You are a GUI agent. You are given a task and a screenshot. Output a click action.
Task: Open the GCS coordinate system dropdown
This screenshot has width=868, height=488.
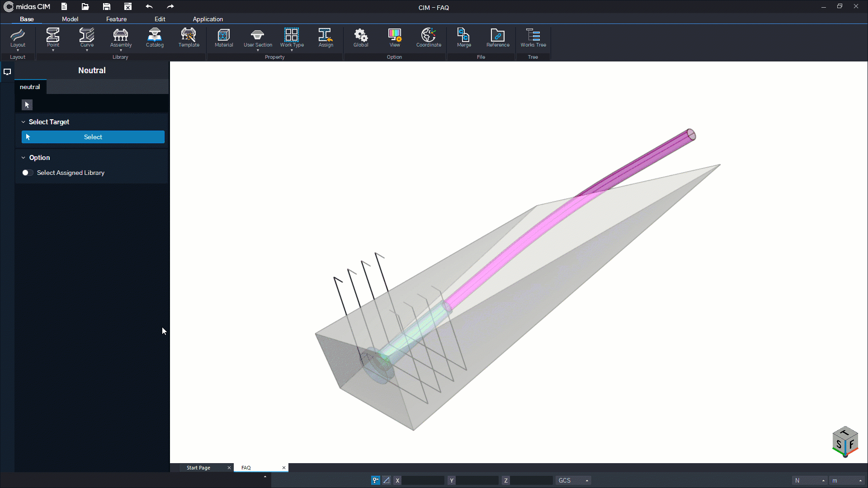point(573,480)
